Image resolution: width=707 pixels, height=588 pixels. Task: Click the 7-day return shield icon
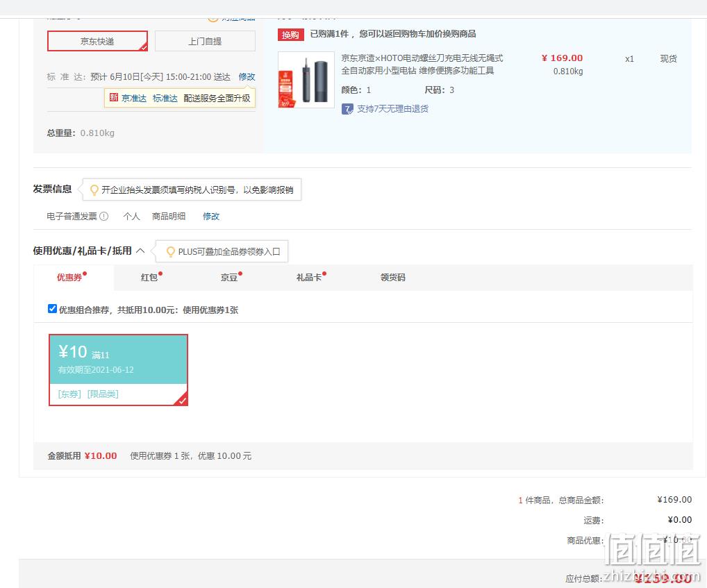[347, 109]
